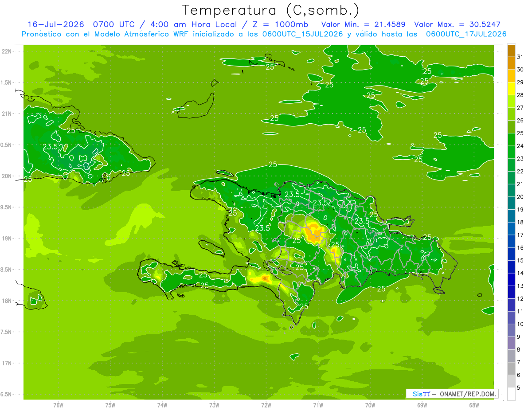This screenshot has height=411, width=532.
Task: Click the legend value '23'
Action: click(x=520, y=159)
